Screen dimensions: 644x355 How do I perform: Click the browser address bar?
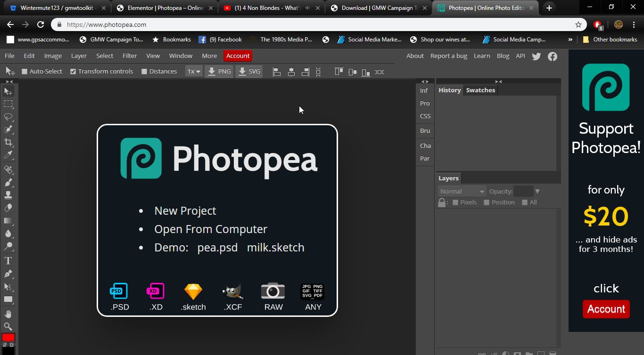[318, 24]
